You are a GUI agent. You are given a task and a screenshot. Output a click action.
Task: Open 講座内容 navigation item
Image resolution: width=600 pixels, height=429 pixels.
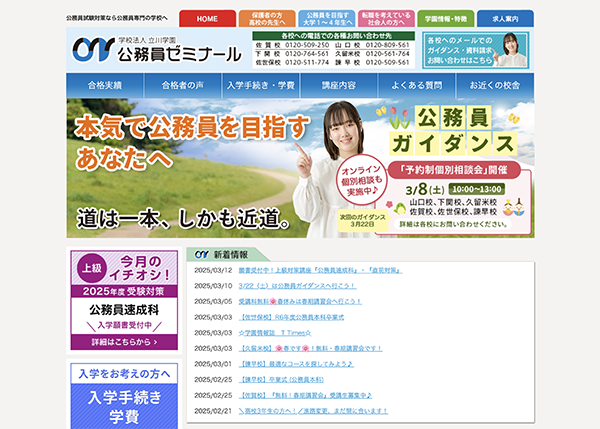(x=339, y=85)
